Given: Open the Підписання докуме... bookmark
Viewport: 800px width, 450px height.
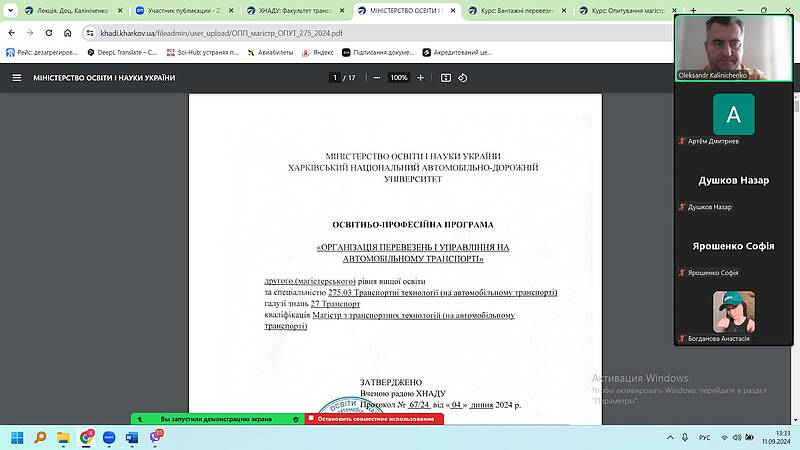Looking at the screenshot, I should (378, 52).
